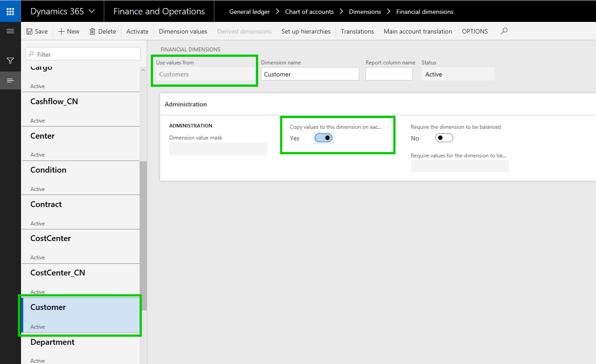Click the Activate button
This screenshot has width=596, height=364.
click(137, 31)
